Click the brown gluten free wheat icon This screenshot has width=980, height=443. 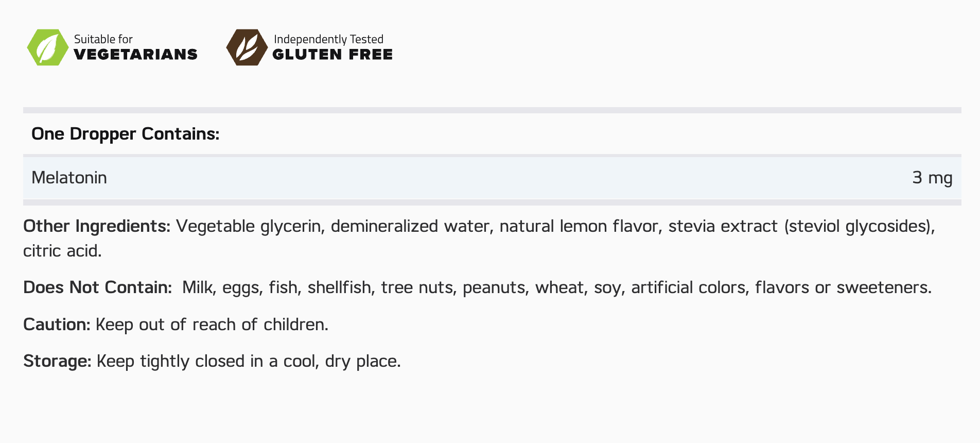click(247, 47)
